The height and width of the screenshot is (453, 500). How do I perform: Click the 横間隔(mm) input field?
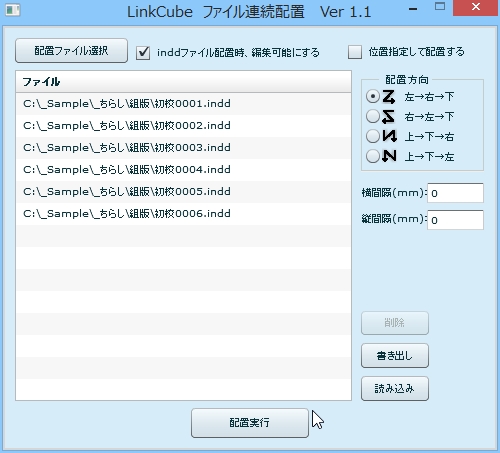[455, 193]
